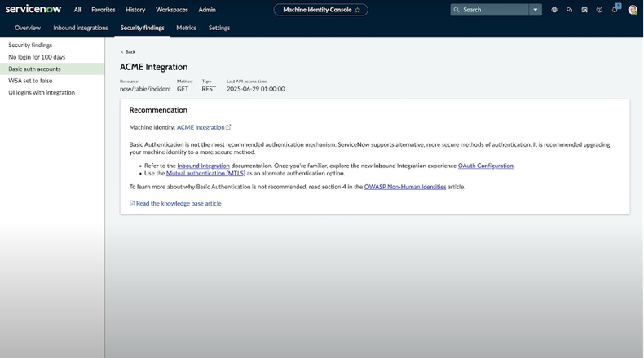Open the OAuth Configuration link

[486, 166]
